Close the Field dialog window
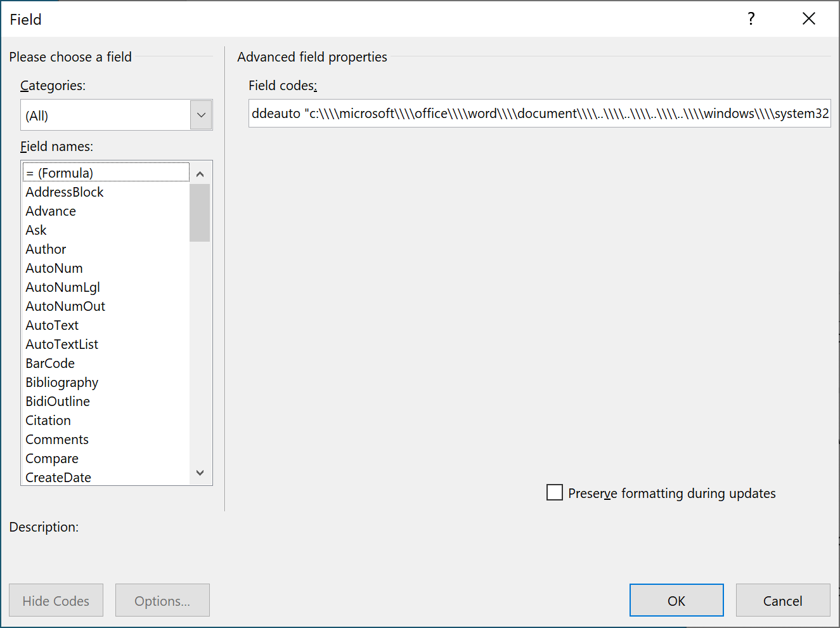Screen dimensions: 840x628 pyautogui.click(x=808, y=19)
